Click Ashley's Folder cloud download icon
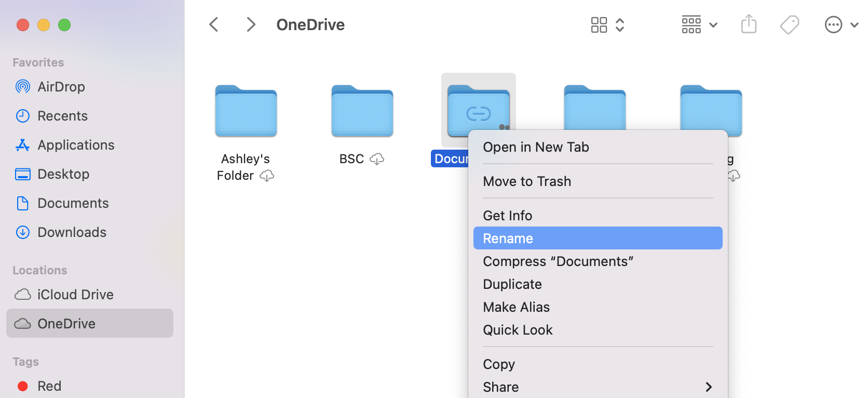Image resolution: width=868 pixels, height=398 pixels. (267, 176)
